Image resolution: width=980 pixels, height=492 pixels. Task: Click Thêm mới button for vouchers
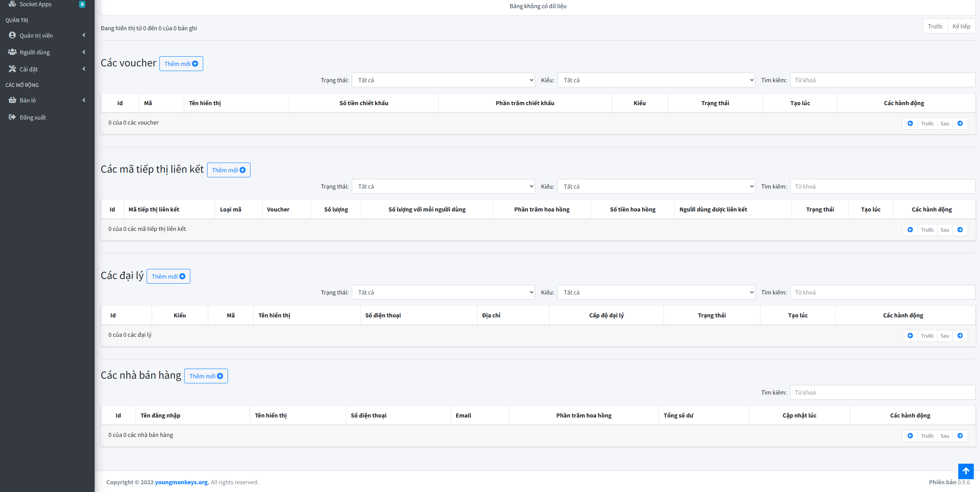[x=181, y=64]
